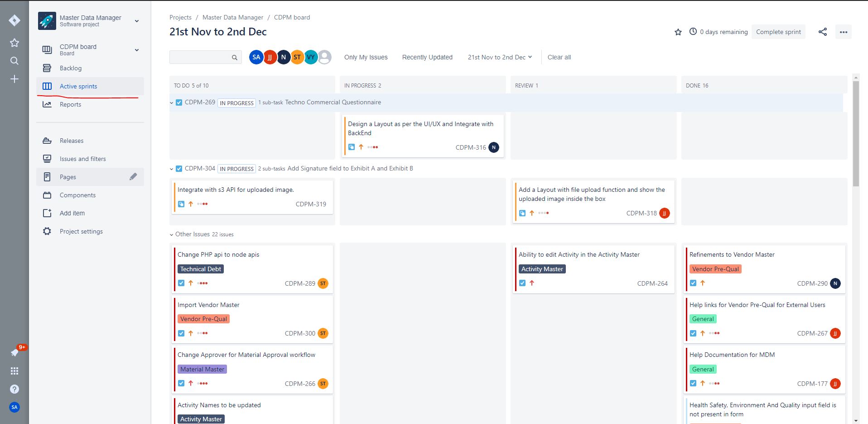868x424 pixels.
Task: Click the Complete sprint button
Action: tap(778, 32)
